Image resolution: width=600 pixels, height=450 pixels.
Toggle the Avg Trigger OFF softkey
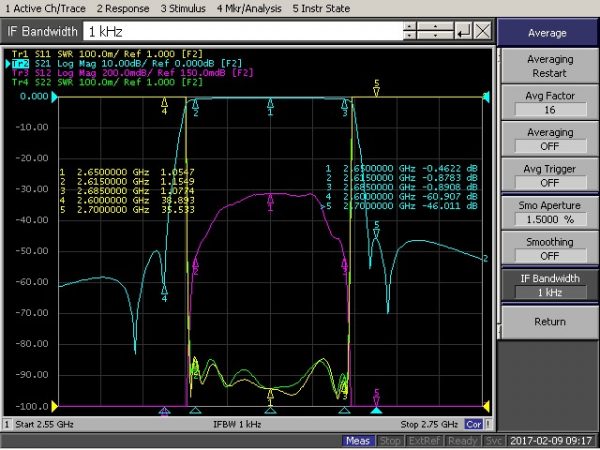549,176
